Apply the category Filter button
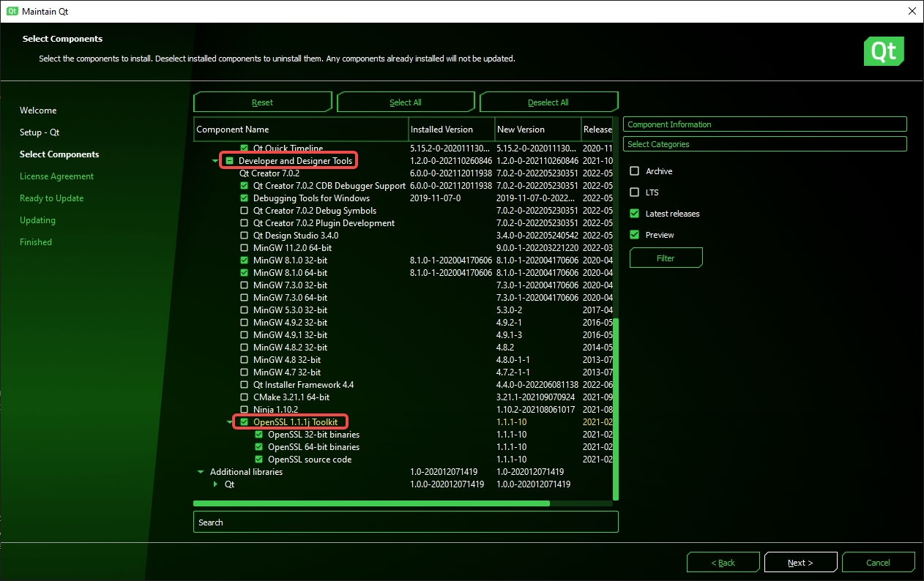This screenshot has height=581, width=924. [666, 258]
